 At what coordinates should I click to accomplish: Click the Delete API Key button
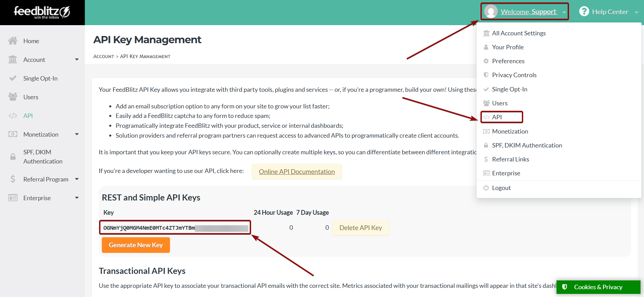click(361, 228)
